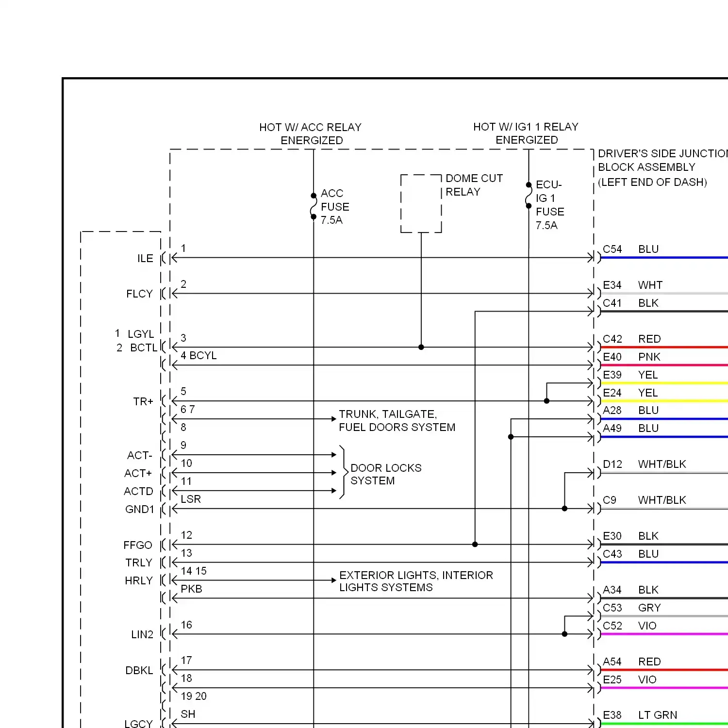This screenshot has height=728, width=728.
Task: Click connector pin C54 BLU
Action: tap(631, 249)
